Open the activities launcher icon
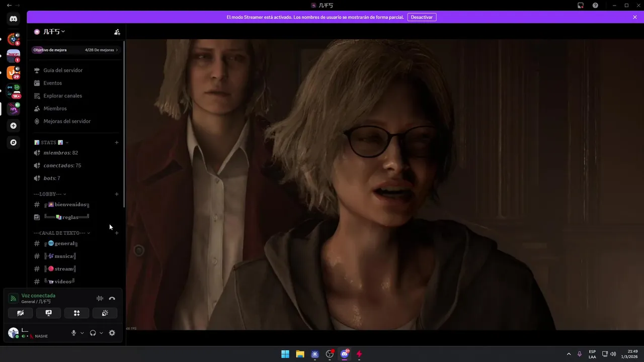Viewport: 644px width, 362px height. [x=76, y=313]
